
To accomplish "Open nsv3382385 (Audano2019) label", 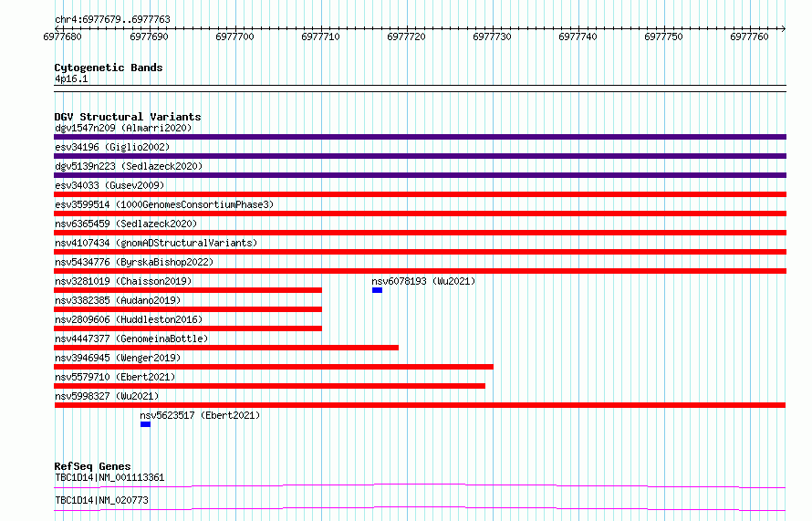I will [x=118, y=300].
